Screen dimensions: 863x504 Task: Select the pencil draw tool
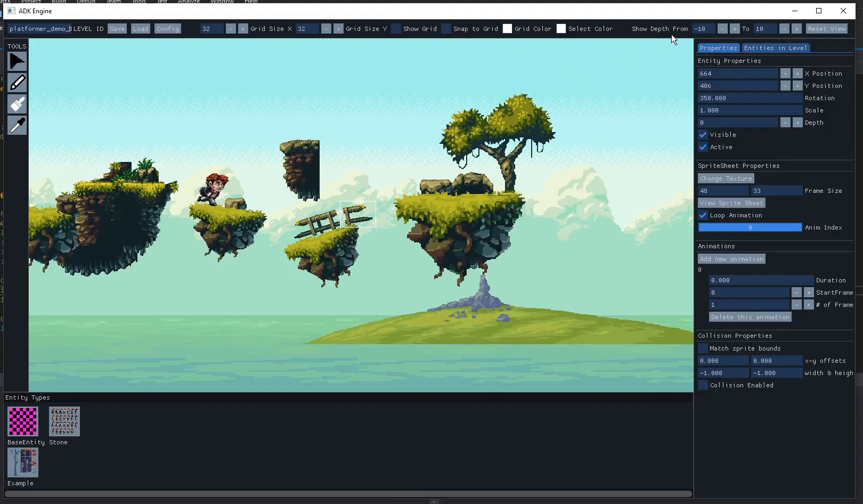(17, 83)
